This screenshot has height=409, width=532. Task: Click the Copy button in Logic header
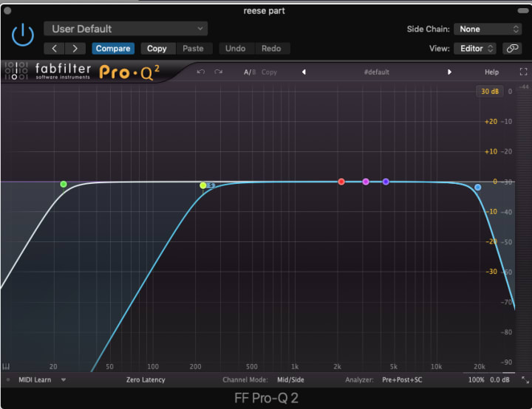(x=157, y=49)
